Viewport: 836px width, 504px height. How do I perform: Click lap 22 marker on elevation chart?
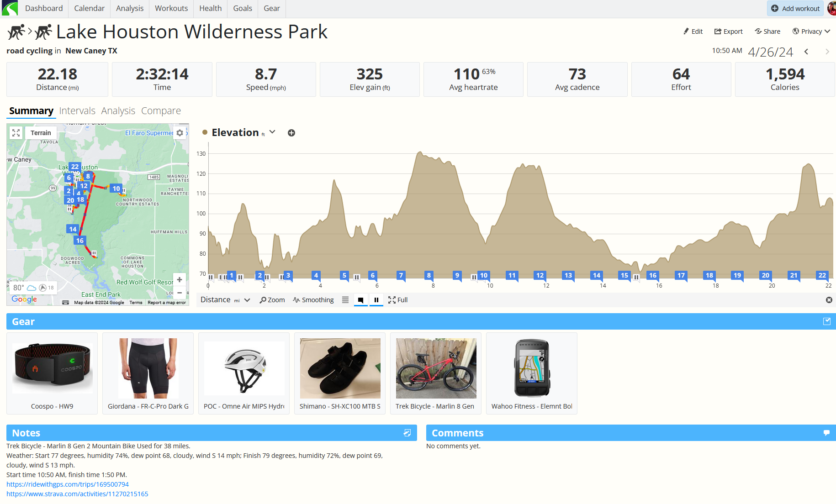(822, 275)
